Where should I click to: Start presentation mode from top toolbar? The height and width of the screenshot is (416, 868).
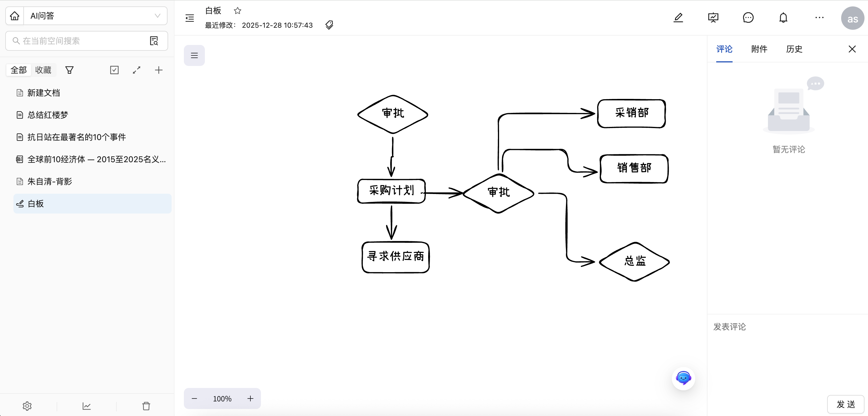point(713,18)
